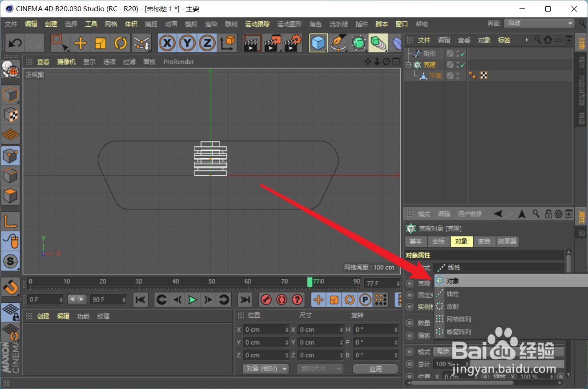Screen dimensions: 588x389
Task: Toggle the green enable checkmark of 克隆
Action: pyautogui.click(x=464, y=64)
